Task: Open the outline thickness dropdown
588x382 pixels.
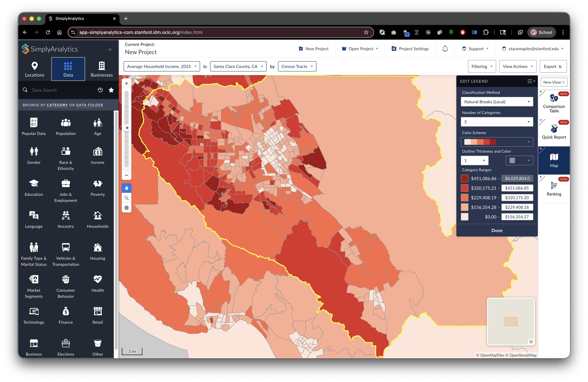Action: click(x=474, y=161)
